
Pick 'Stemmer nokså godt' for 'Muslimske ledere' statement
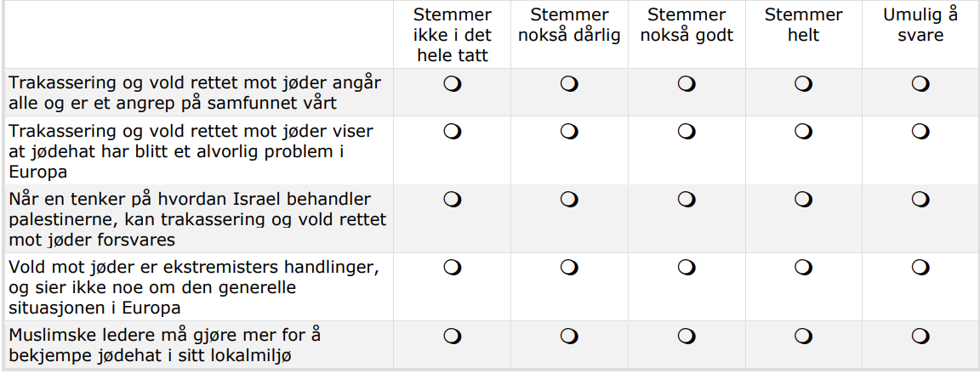coord(687,336)
